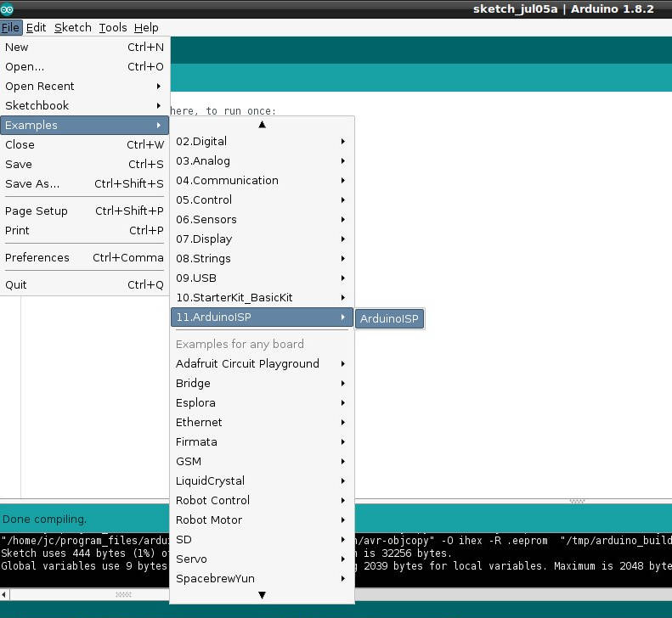The image size is (672, 618).
Task: Click Save in the File menu
Action: tap(84, 165)
